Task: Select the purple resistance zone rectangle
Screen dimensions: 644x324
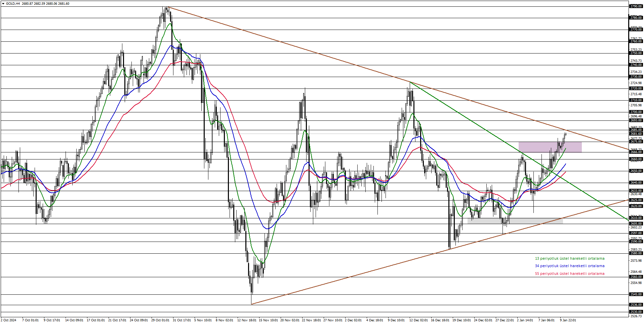Action: (x=550, y=147)
